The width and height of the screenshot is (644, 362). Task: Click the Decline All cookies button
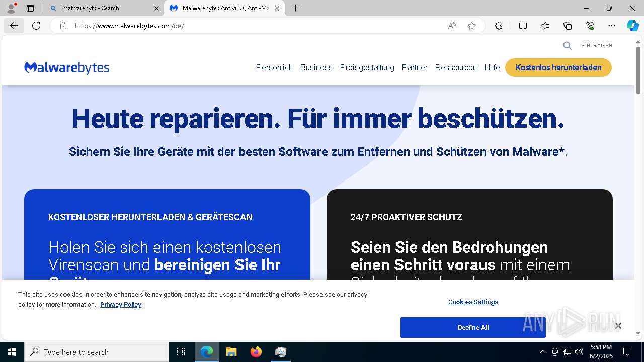473,327
